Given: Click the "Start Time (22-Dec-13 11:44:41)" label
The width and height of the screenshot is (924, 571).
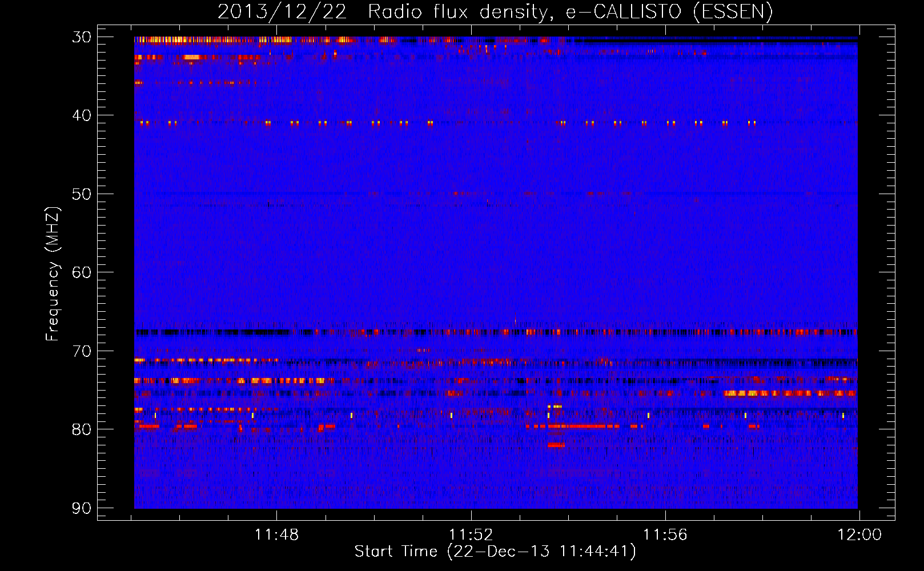Looking at the screenshot, I should 495,552.
